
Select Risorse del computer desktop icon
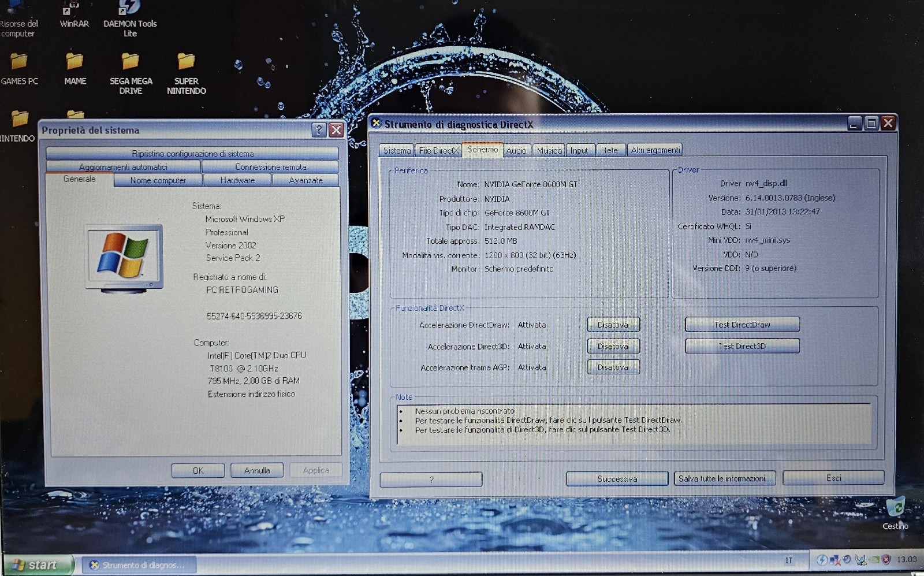[x=18, y=18]
